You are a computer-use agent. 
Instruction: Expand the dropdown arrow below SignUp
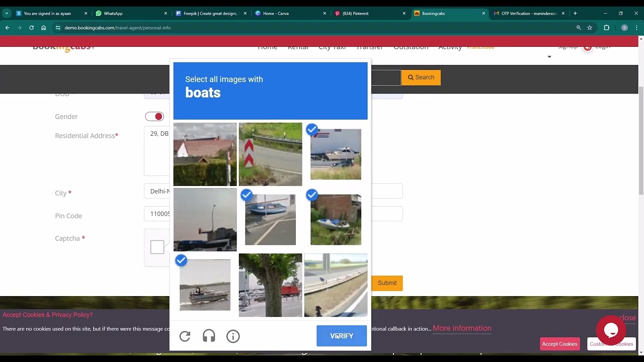point(549,57)
